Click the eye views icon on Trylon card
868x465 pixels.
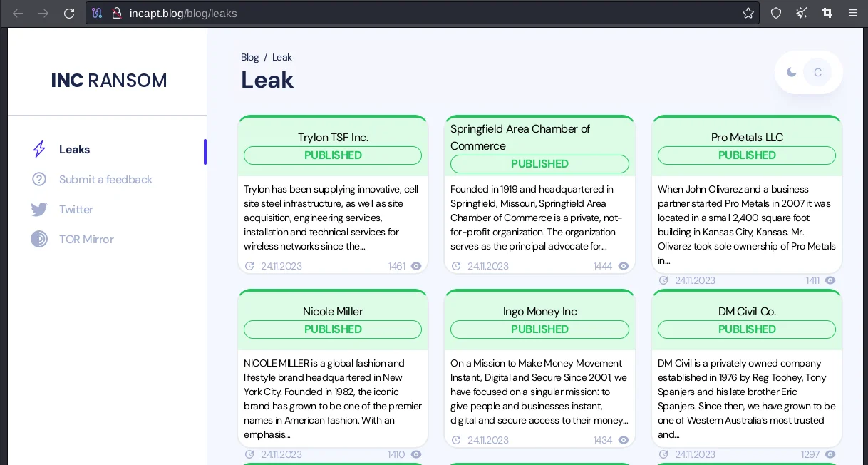[416, 266]
